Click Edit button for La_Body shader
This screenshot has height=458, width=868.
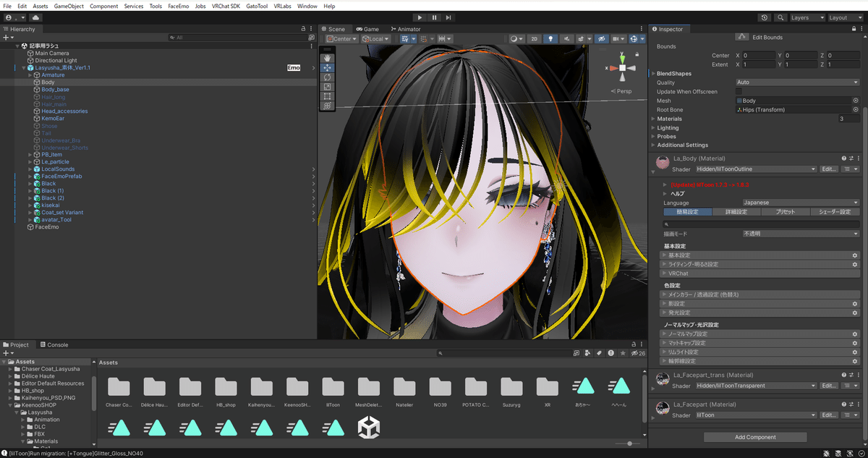(829, 169)
